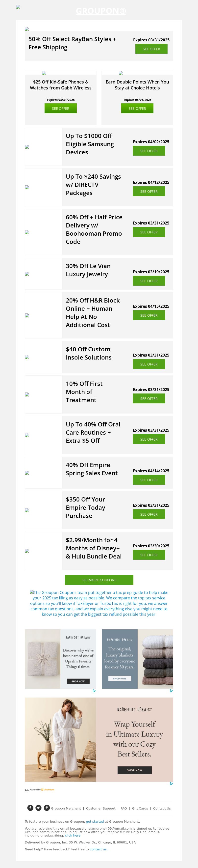Click the See More Coupons button
The height and width of the screenshot is (868, 198).
click(99, 580)
